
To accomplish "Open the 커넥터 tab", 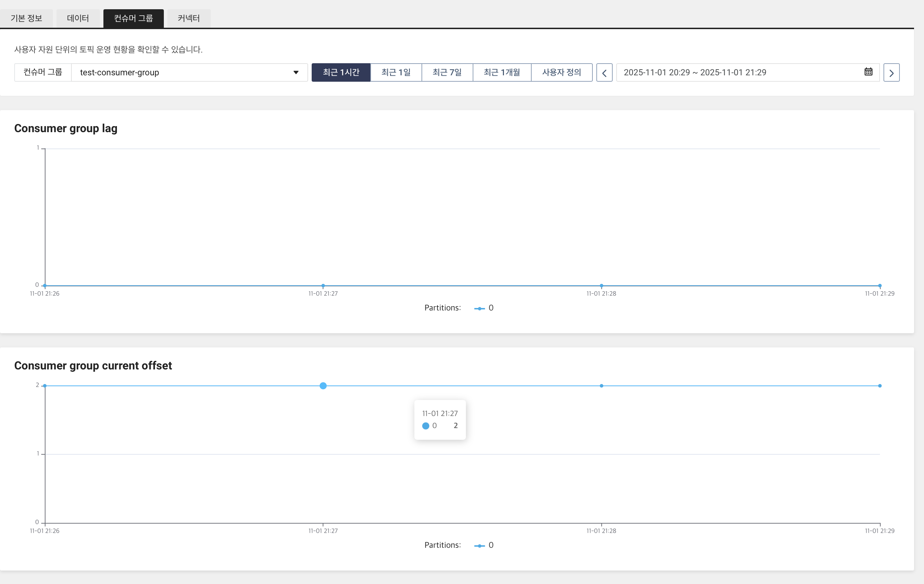I will [189, 18].
